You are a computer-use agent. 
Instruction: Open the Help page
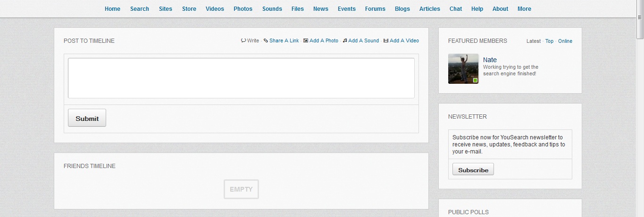point(477,9)
